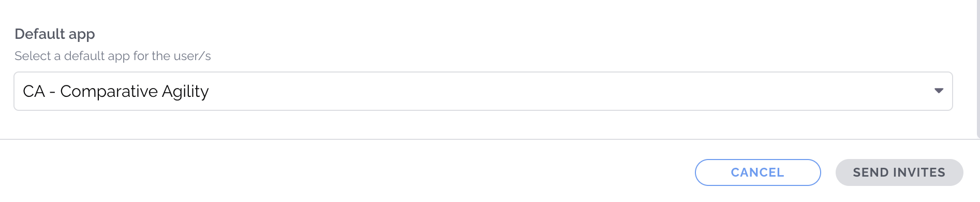Click the 'CA' prefix in the selected app
The image size is (980, 202).
coord(34,91)
